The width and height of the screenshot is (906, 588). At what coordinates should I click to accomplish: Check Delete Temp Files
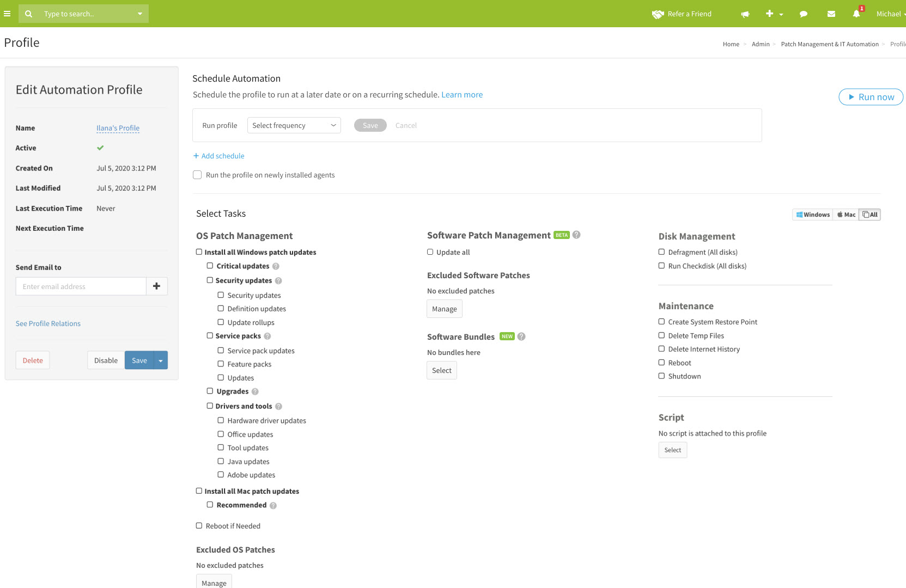pyautogui.click(x=662, y=335)
